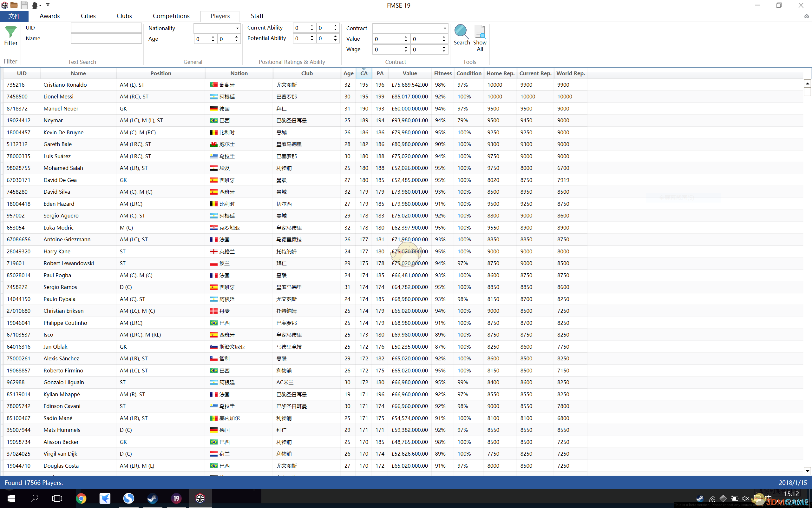Image resolution: width=812 pixels, height=508 pixels.
Task: Select the Lionel Messi row
Action: (x=295, y=97)
